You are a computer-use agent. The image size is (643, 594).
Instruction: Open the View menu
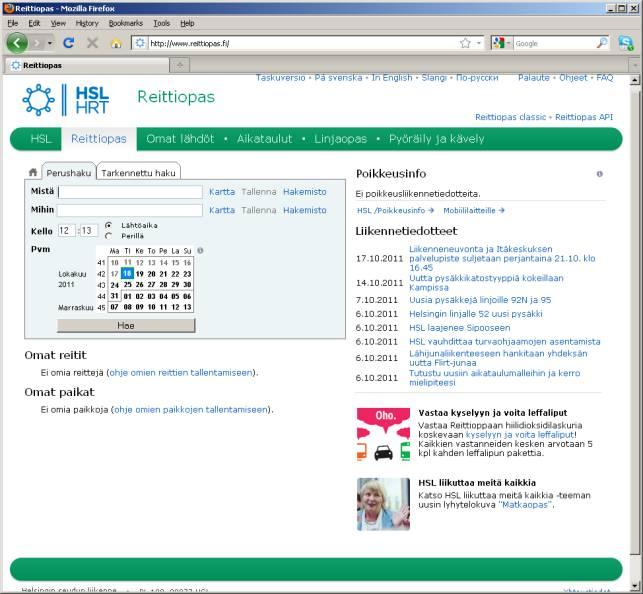58,23
